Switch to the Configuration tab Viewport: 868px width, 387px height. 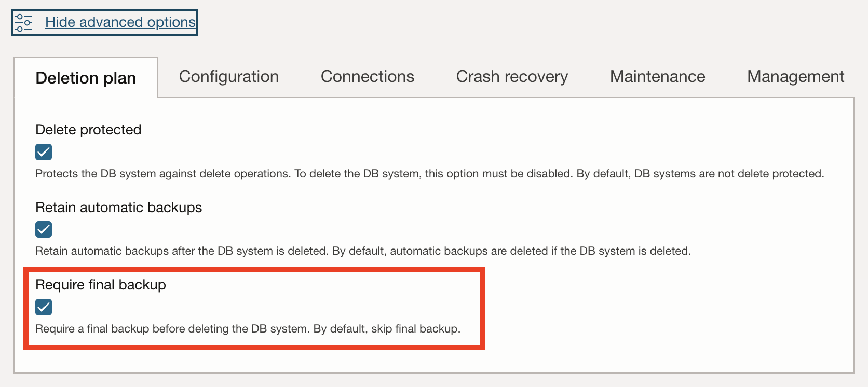[228, 76]
